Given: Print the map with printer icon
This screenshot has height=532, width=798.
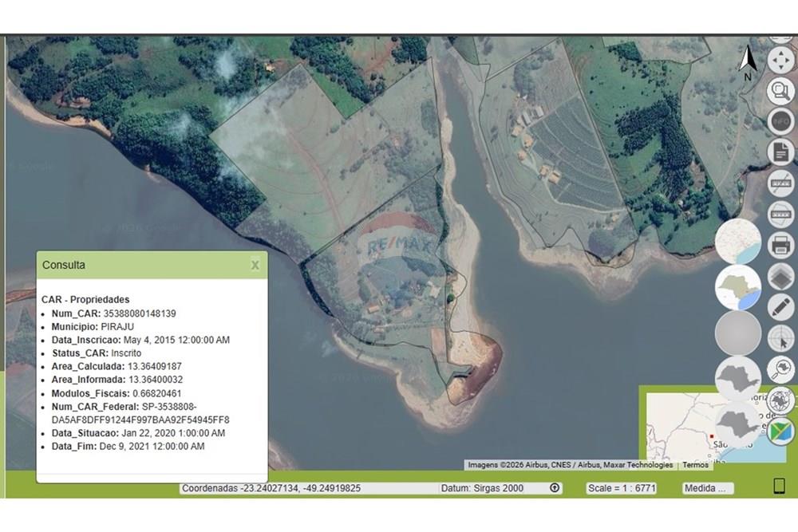Looking at the screenshot, I should tap(780, 246).
